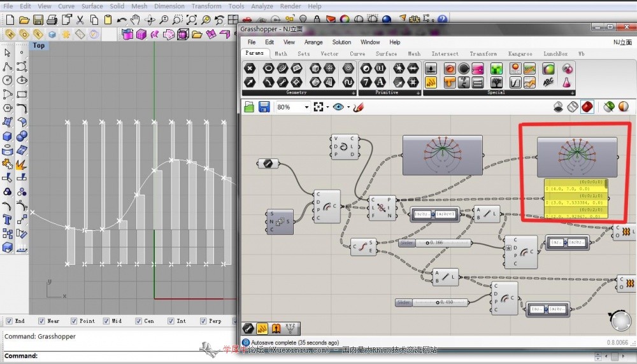Click the canvas compass widget
The height and width of the screenshot is (364, 637).
tap(620, 321)
